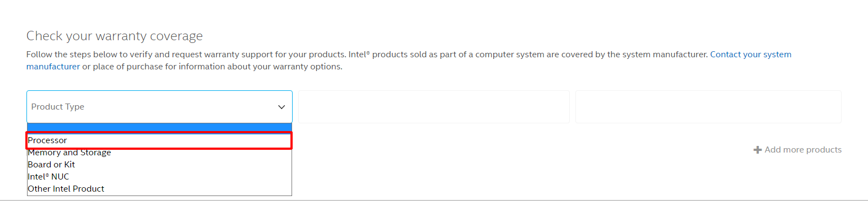Click the Check your warranty coverage heading
Screen dimensions: 868x201
pyautogui.click(x=115, y=36)
